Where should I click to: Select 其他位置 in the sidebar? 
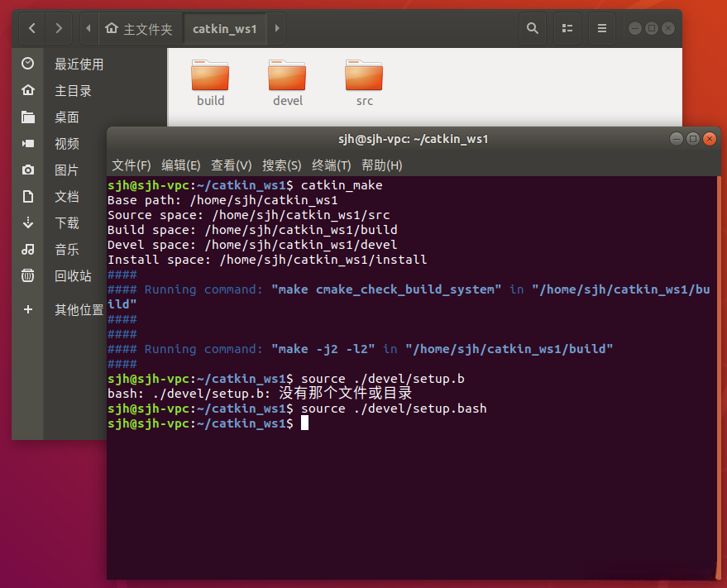pos(79,310)
